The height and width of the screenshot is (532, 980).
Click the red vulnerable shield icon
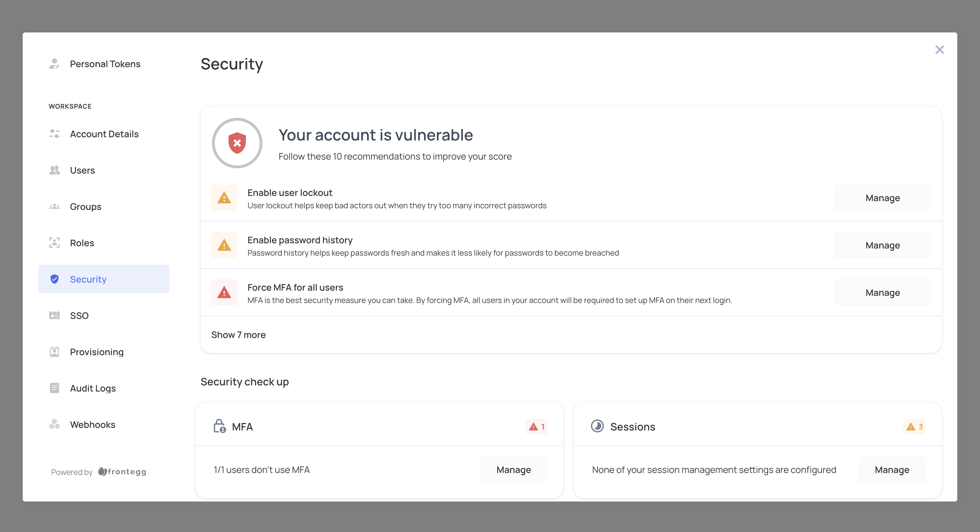[x=237, y=143]
